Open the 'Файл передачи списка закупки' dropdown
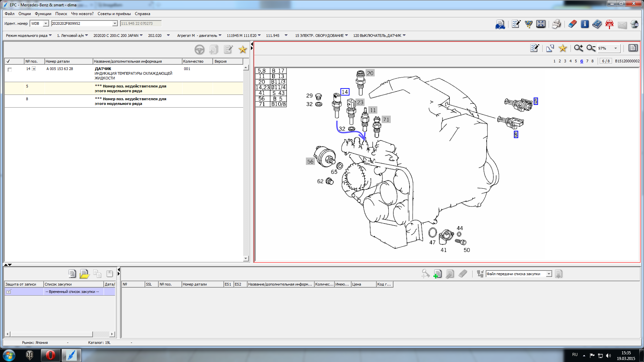 [549, 274]
